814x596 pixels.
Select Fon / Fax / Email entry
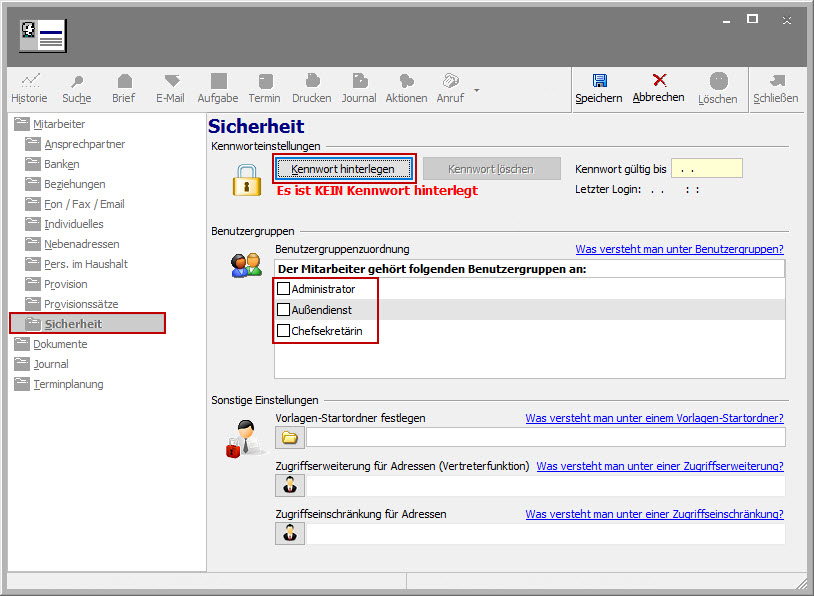tap(84, 204)
